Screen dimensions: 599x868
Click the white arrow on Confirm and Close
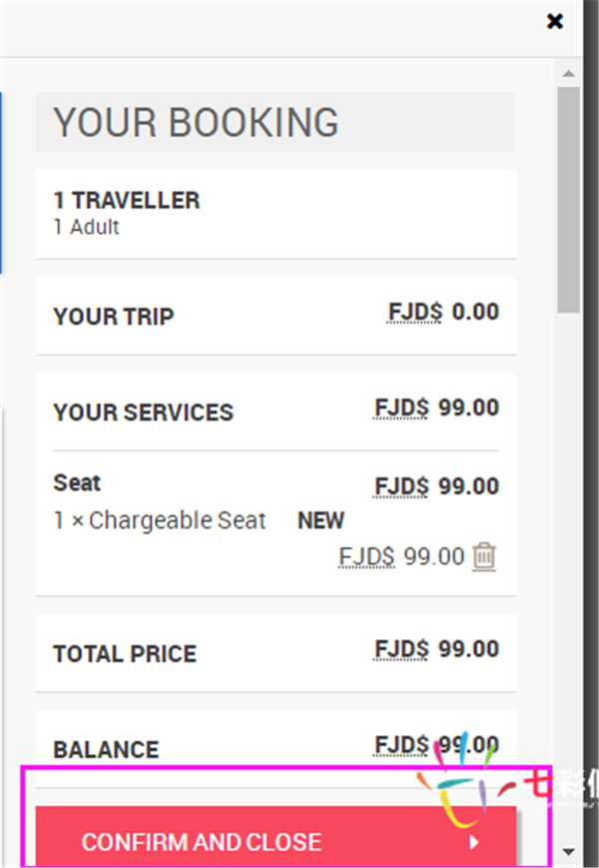pos(474,842)
